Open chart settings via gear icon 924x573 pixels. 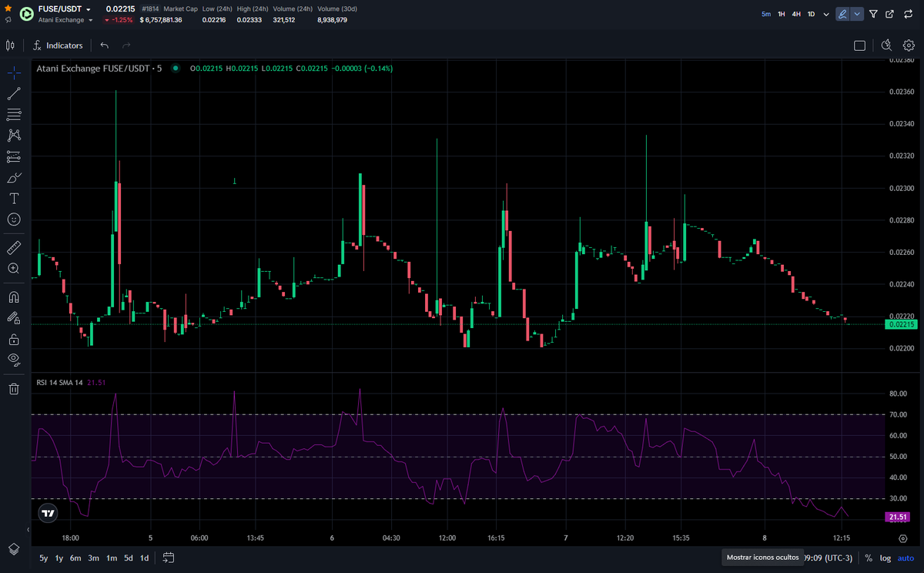pyautogui.click(x=909, y=45)
